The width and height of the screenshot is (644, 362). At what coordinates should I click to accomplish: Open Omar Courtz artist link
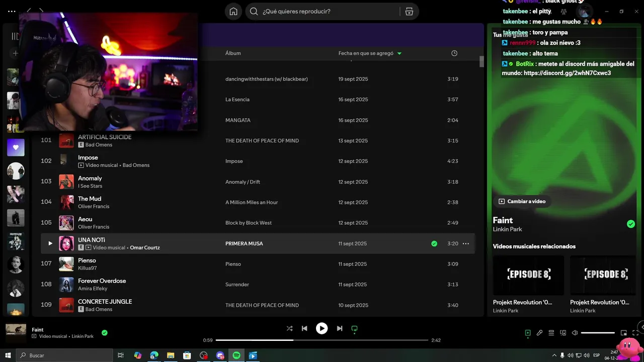click(145, 247)
